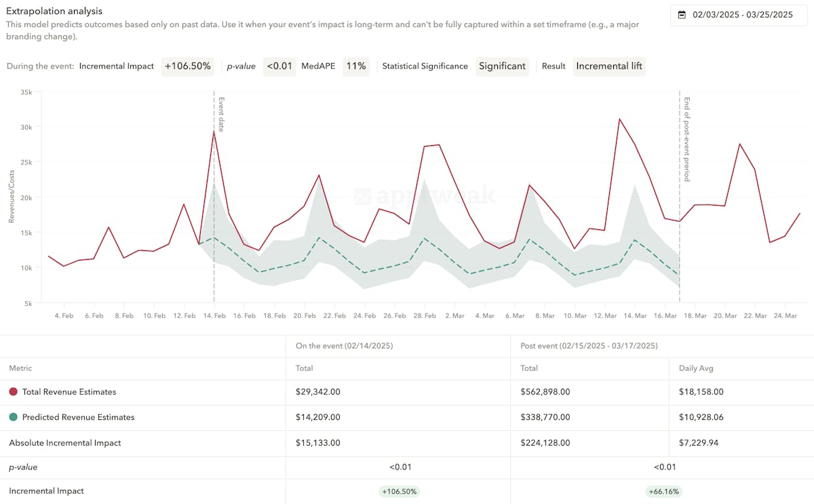This screenshot has width=814, height=504.
Task: Click red Total Revenue Estimates dot
Action: click(x=14, y=392)
